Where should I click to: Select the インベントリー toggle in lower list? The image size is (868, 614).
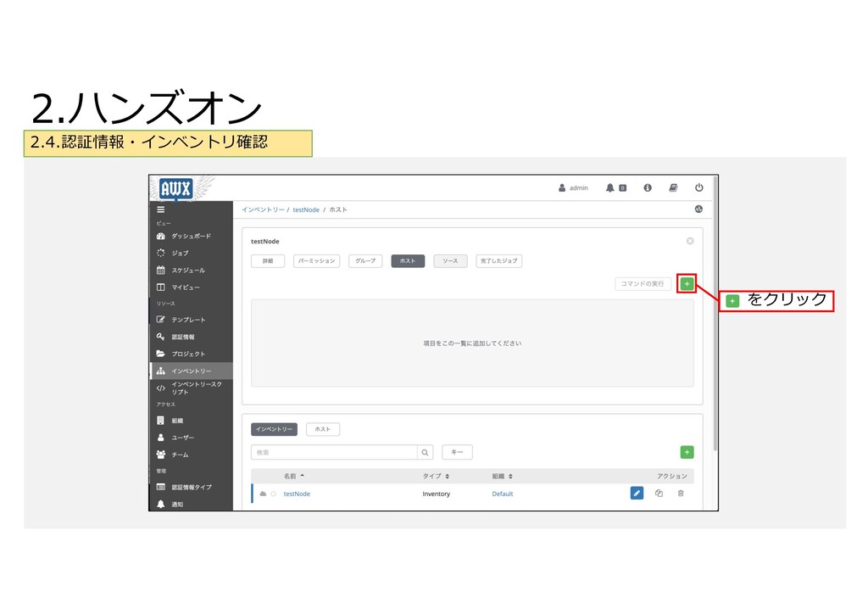(274, 429)
